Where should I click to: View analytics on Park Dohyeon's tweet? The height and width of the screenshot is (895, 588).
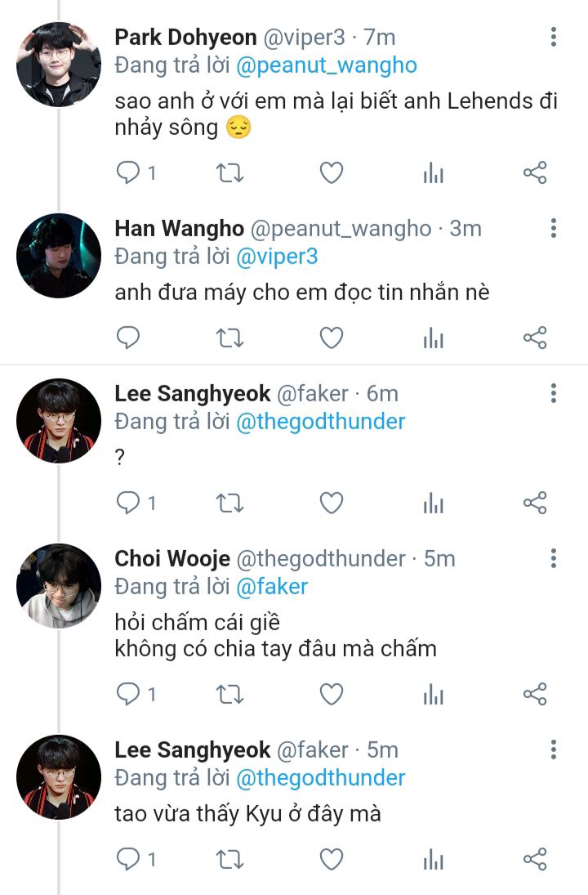(x=433, y=172)
